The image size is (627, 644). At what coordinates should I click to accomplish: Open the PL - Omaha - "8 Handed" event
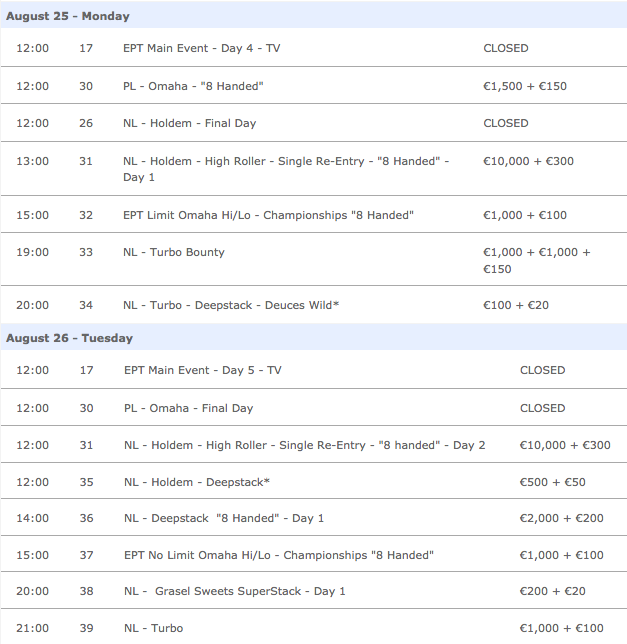coord(193,86)
